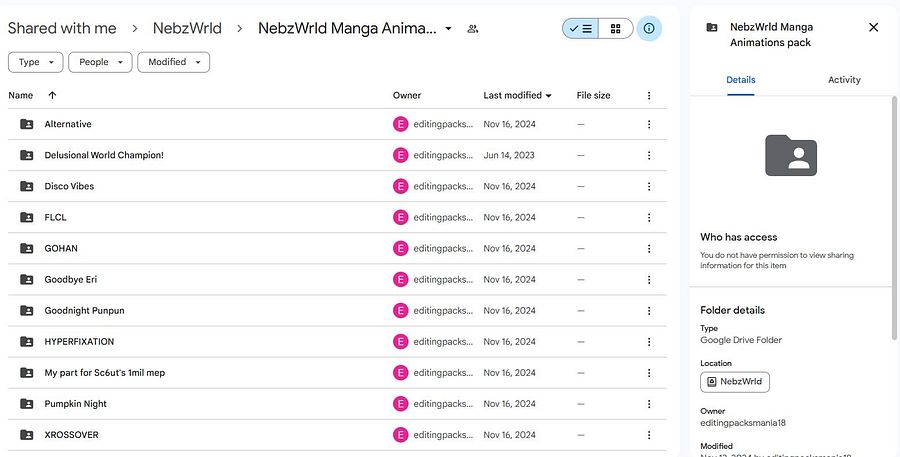Open more actions for Sc6ut's 1mil mep row
This screenshot has width=900, height=457.
pyautogui.click(x=649, y=373)
